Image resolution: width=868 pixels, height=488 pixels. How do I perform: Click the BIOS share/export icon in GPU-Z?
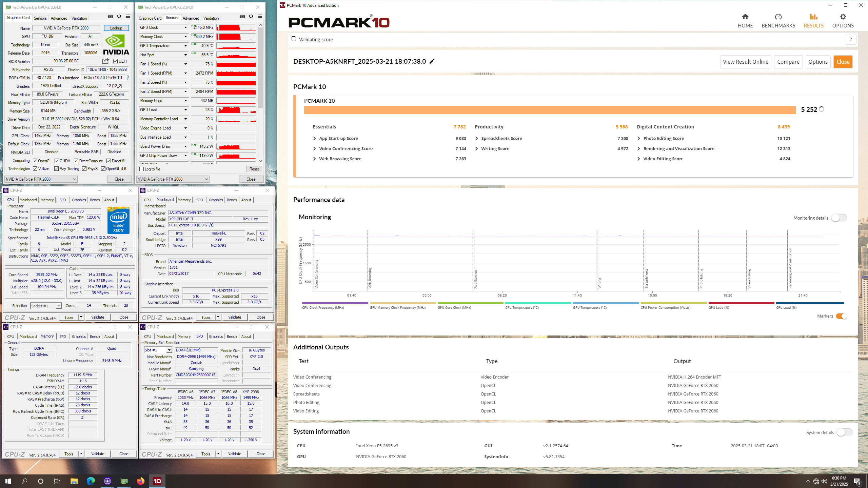106,61
